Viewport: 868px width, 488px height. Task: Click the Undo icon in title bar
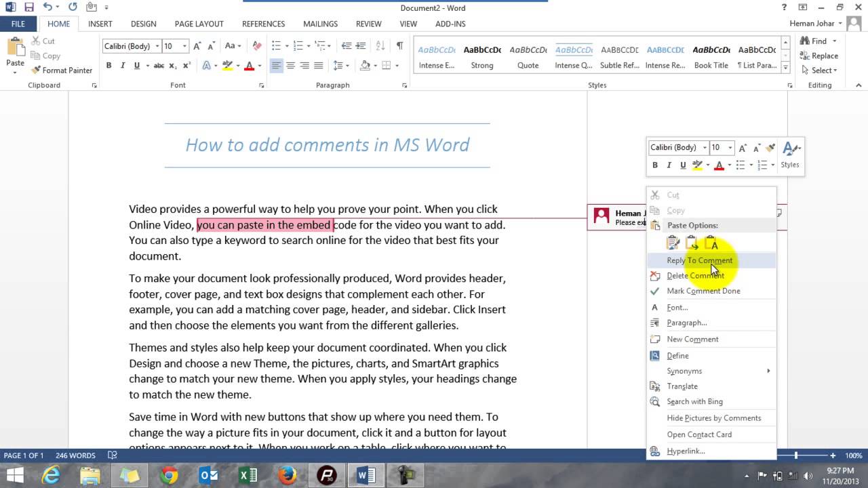pos(47,7)
